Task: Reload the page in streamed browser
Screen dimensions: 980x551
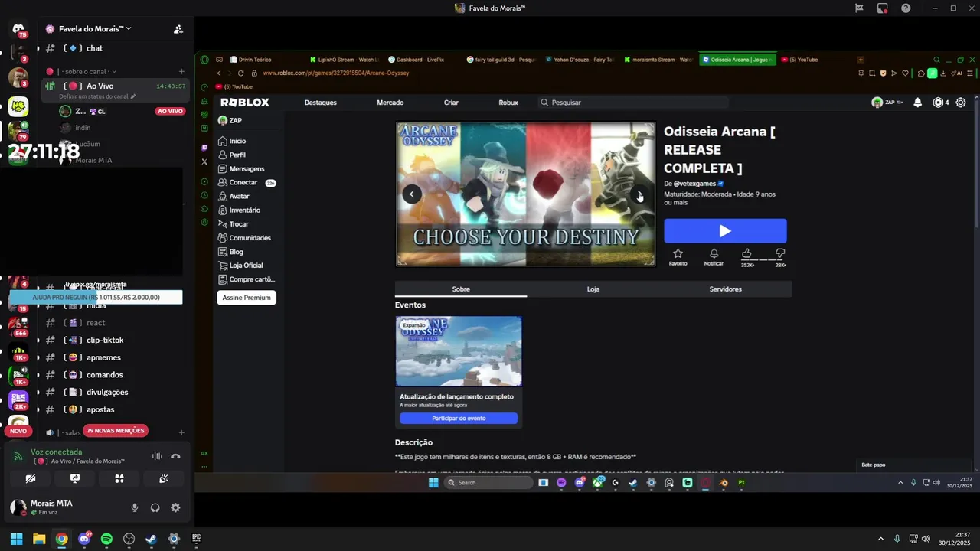Action: (241, 73)
